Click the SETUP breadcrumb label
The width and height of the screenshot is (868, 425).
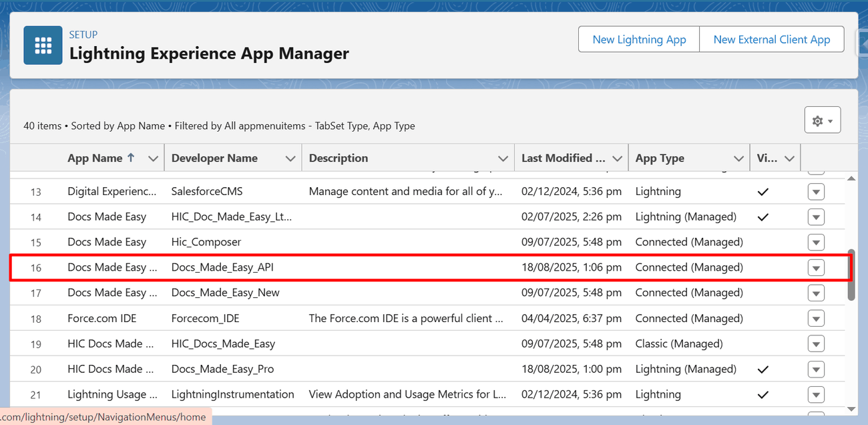tap(83, 35)
